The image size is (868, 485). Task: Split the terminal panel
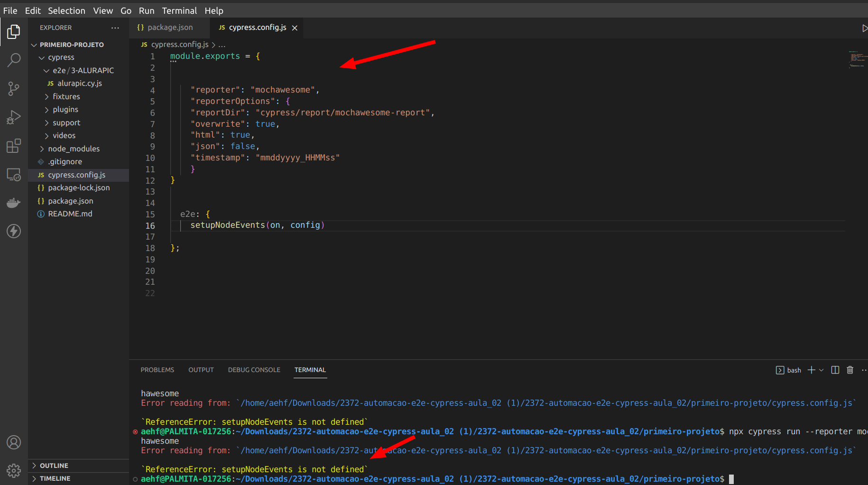click(835, 370)
